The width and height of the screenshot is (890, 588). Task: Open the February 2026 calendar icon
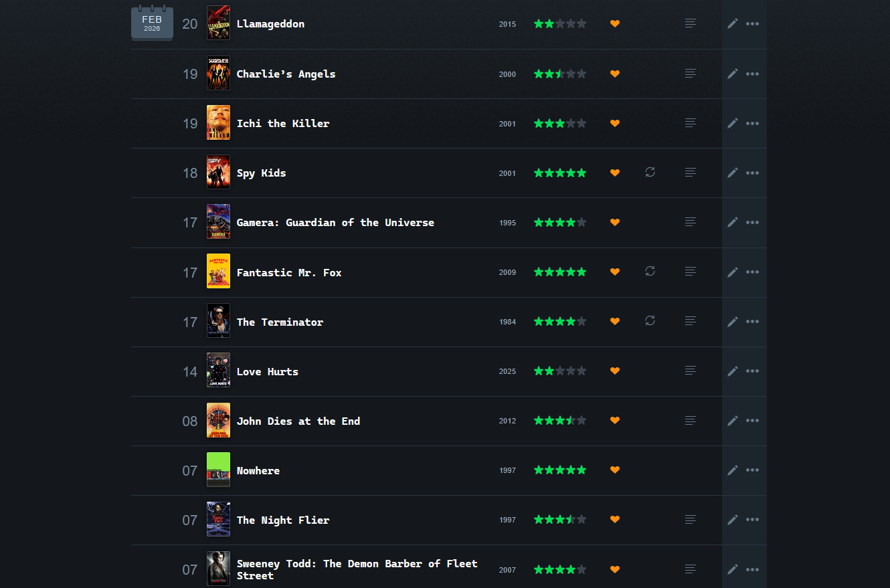[x=152, y=23]
